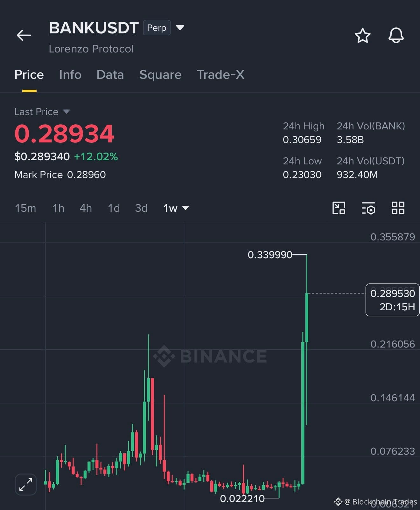
Task: Open the BANKUSDT pair selector dropdown arrow
Action: click(x=180, y=28)
